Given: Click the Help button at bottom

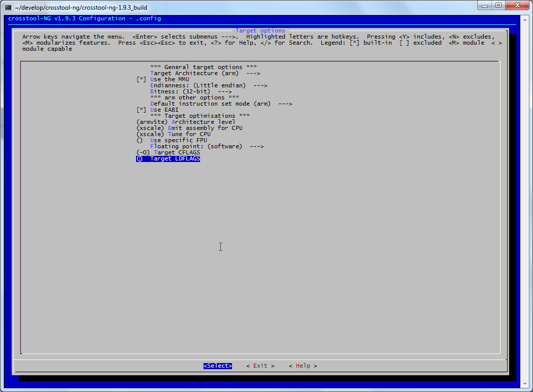Looking at the screenshot, I should 303,366.
